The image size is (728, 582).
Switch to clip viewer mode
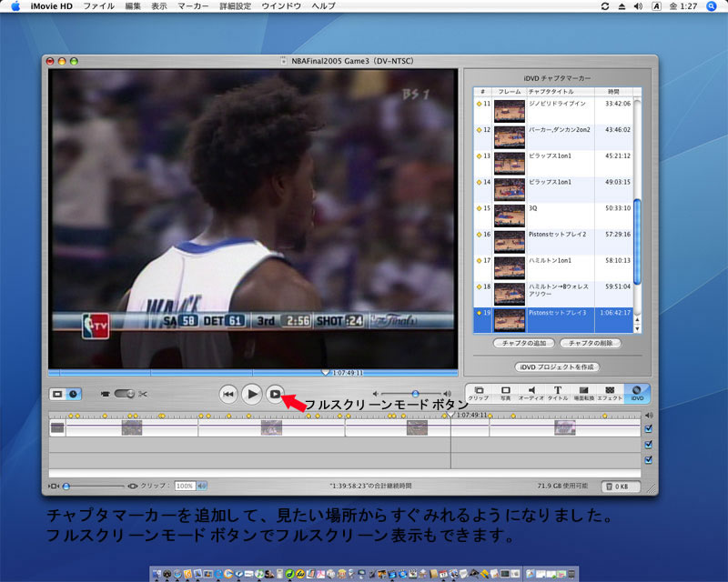click(57, 394)
